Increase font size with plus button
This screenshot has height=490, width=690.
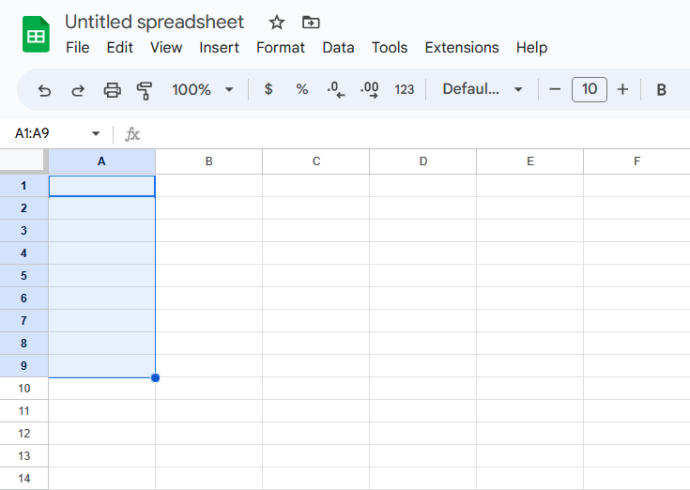[622, 90]
